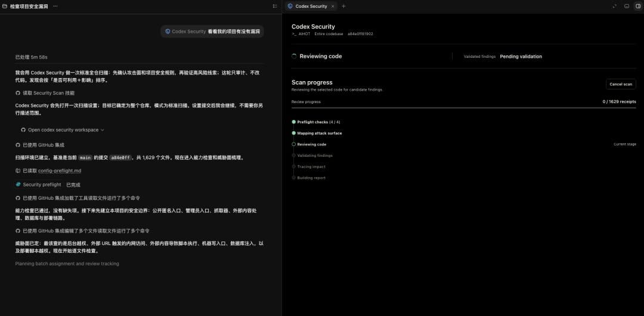The image size is (644, 316).
Task: Click the Reviewing code stage circle
Action: point(293,144)
